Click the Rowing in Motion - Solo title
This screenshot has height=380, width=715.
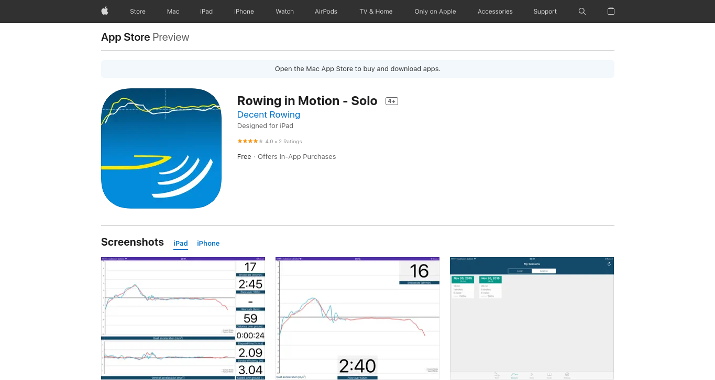pos(307,101)
